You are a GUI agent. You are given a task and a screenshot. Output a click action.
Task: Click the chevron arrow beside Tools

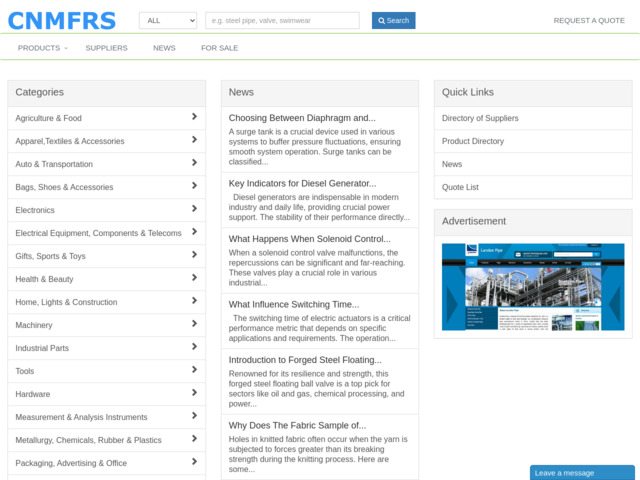click(194, 370)
